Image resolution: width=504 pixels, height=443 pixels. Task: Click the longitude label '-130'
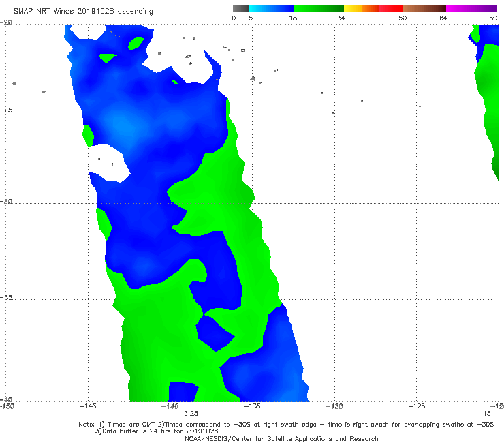334,406
